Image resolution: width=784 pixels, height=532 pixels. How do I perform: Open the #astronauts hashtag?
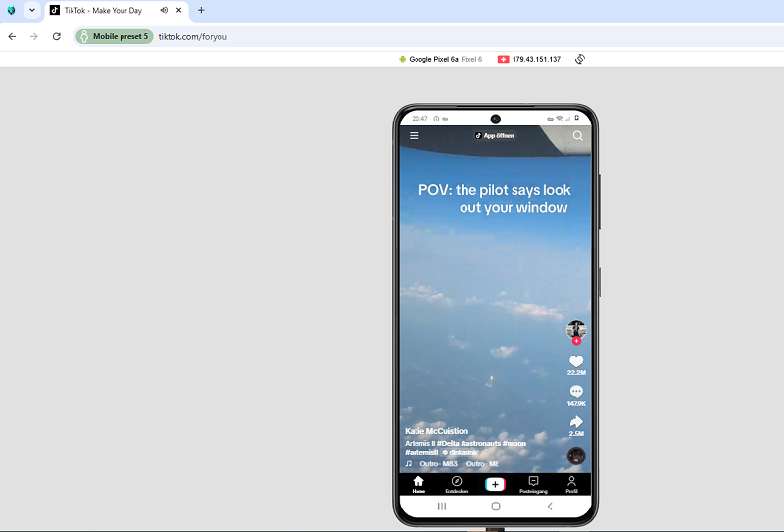(480, 443)
